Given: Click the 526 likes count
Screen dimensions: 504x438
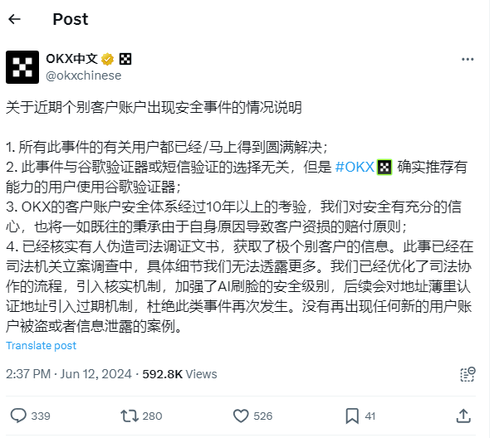Looking at the screenshot, I should pos(265,415).
